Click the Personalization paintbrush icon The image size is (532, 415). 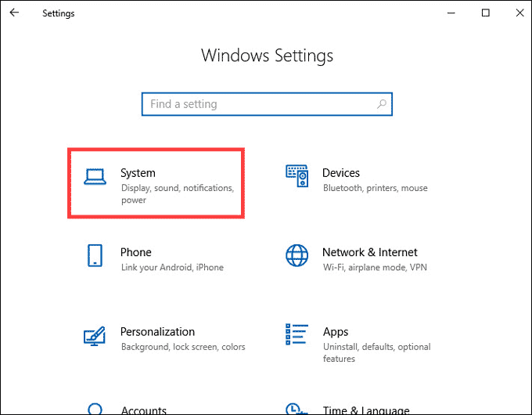point(95,336)
